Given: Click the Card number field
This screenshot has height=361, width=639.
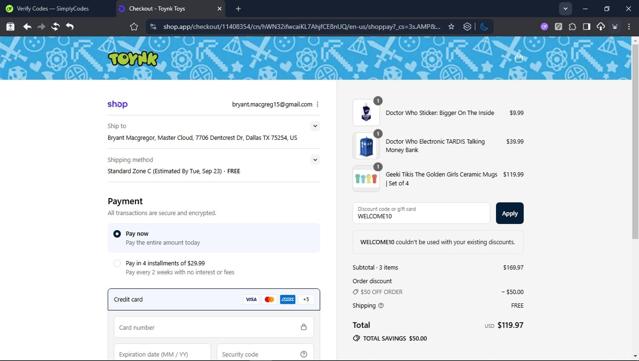Looking at the screenshot, I should coord(214,327).
